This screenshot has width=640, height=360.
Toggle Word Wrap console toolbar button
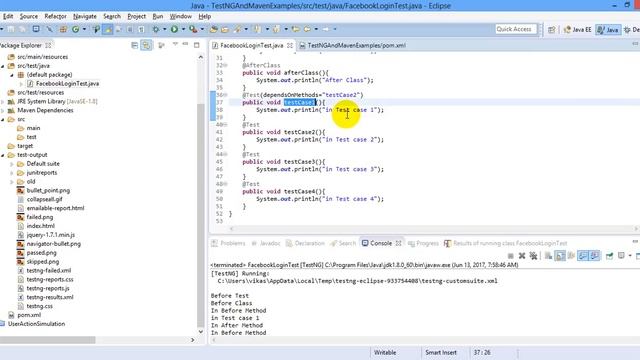coord(571,256)
